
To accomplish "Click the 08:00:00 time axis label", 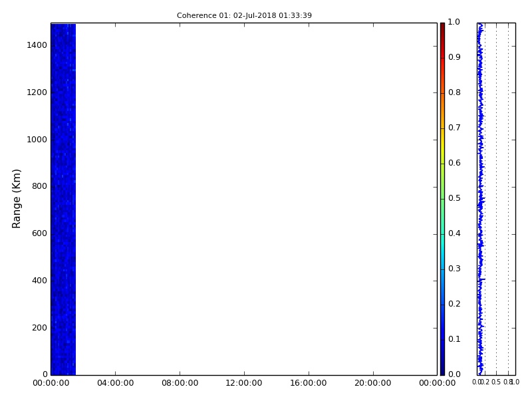I will (x=180, y=383).
